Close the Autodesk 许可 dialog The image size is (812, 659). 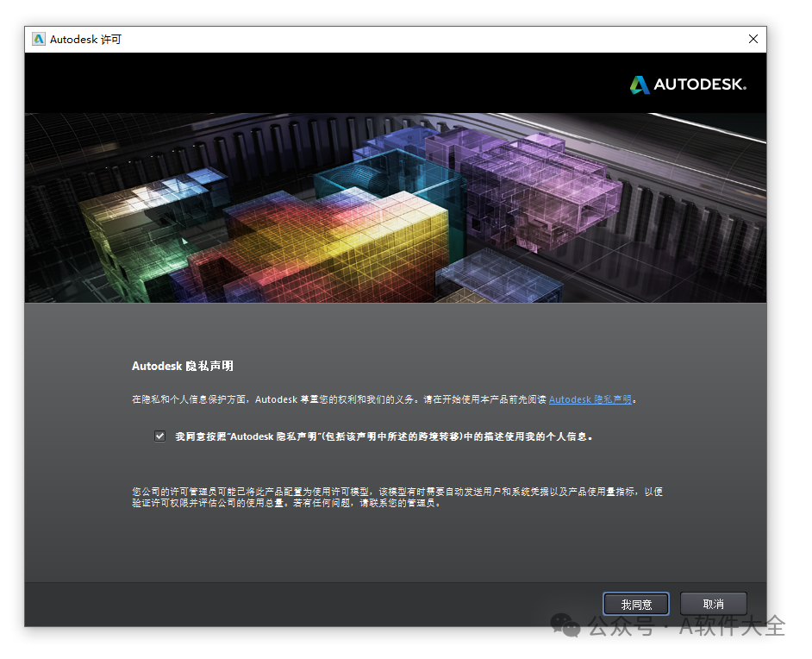click(753, 40)
